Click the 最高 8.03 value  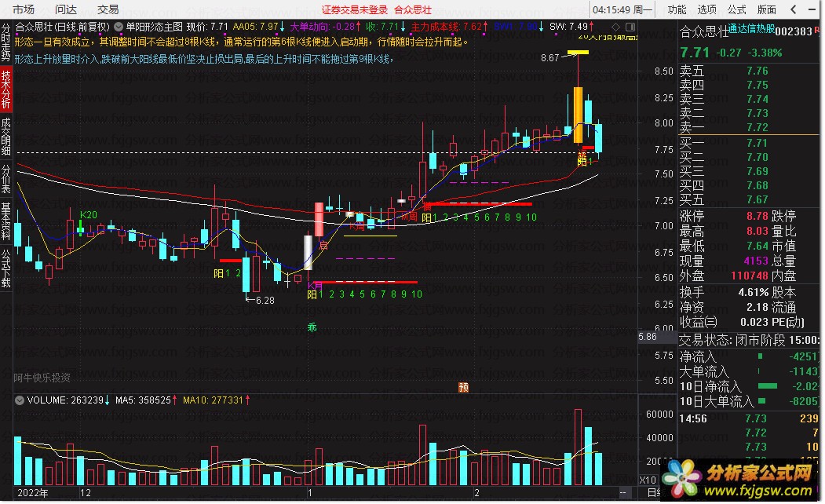click(x=757, y=231)
